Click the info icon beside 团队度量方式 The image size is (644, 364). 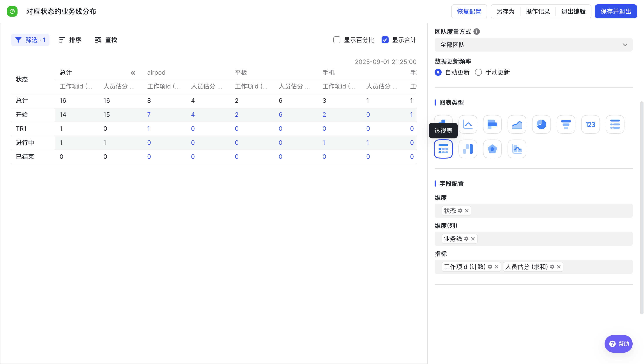tap(476, 32)
